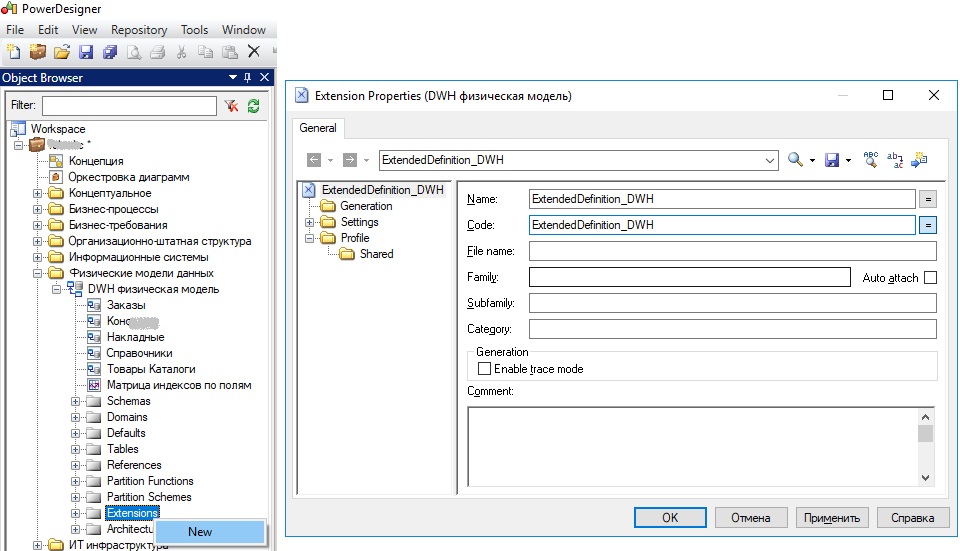Click the Delete X toolbar icon
This screenshot has height=551, width=960.
click(253, 51)
